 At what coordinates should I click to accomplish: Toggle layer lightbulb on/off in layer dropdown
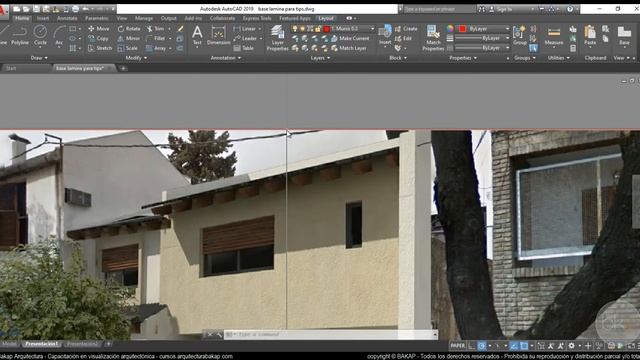(x=295, y=29)
